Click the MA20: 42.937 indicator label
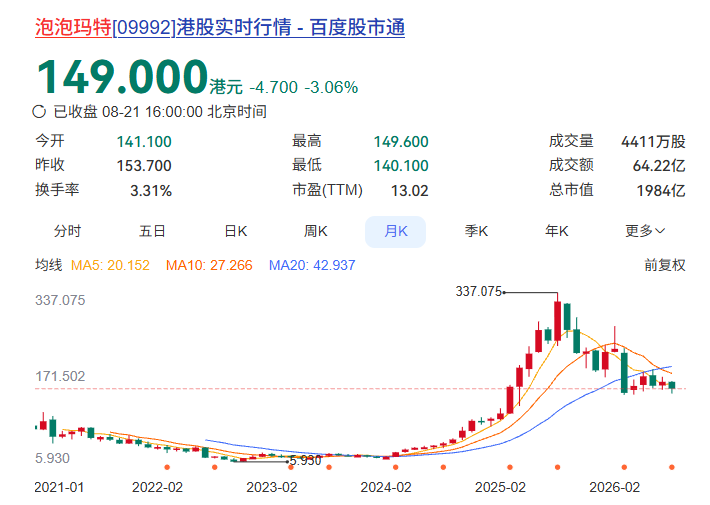 click(x=312, y=265)
